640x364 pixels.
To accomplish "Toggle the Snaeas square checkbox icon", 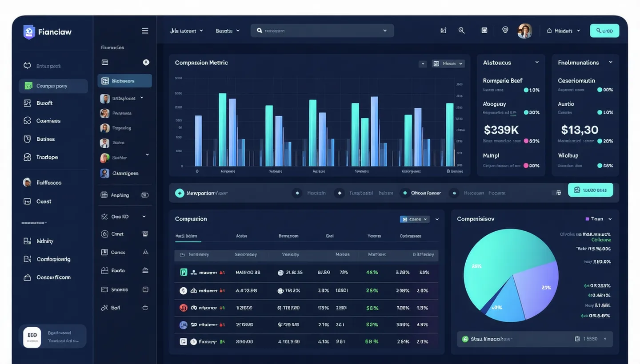I will (x=145, y=289).
